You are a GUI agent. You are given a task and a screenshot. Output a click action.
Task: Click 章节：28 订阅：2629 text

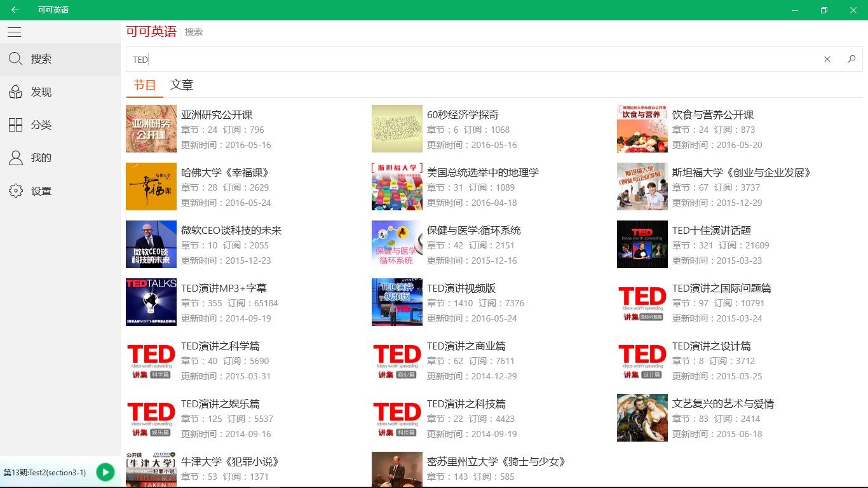pos(225,187)
